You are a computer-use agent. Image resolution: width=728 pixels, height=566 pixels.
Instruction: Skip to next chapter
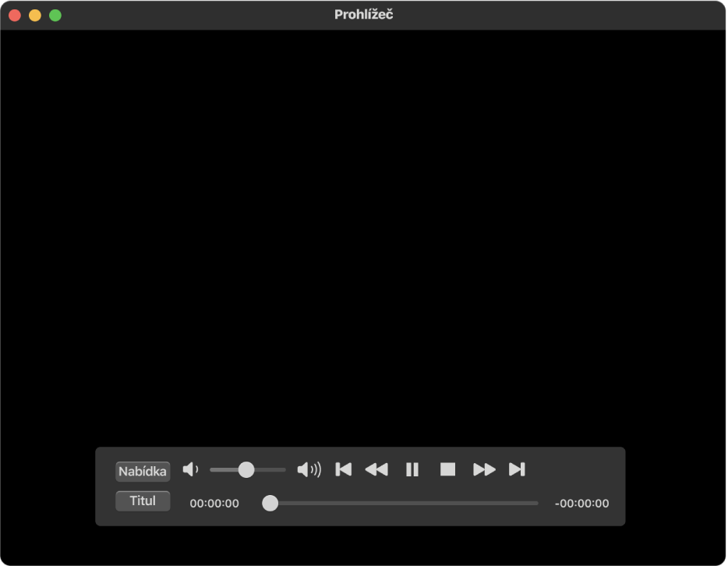pyautogui.click(x=517, y=469)
